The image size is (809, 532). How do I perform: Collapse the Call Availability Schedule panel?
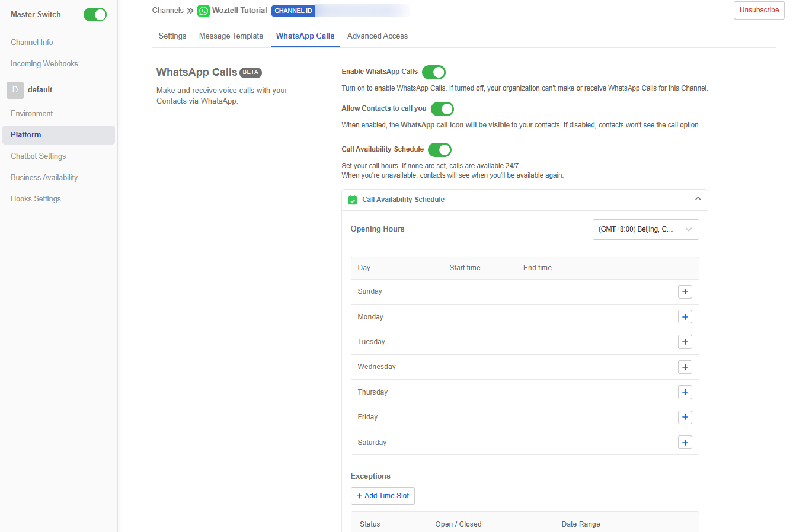click(698, 199)
